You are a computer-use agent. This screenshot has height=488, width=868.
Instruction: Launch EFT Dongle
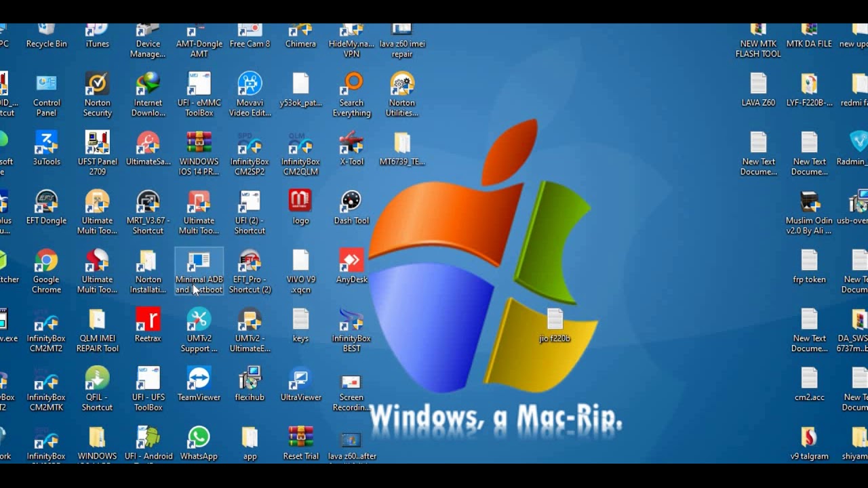(x=46, y=208)
